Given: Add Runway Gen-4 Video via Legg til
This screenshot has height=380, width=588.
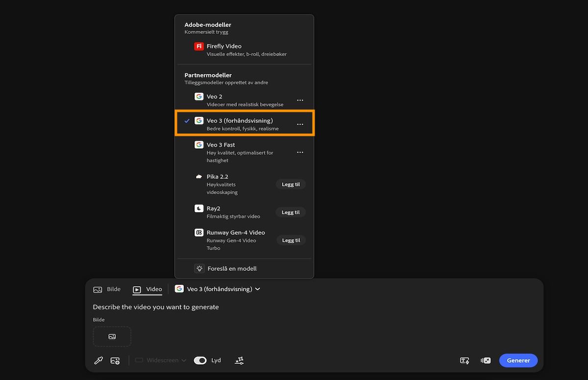Looking at the screenshot, I should pos(291,240).
